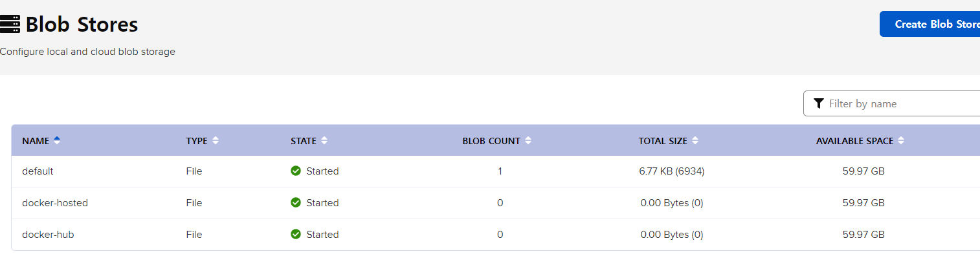Screen dimensions: 980x256
Task: Open the docker-hub blob store
Action: [x=496, y=235]
